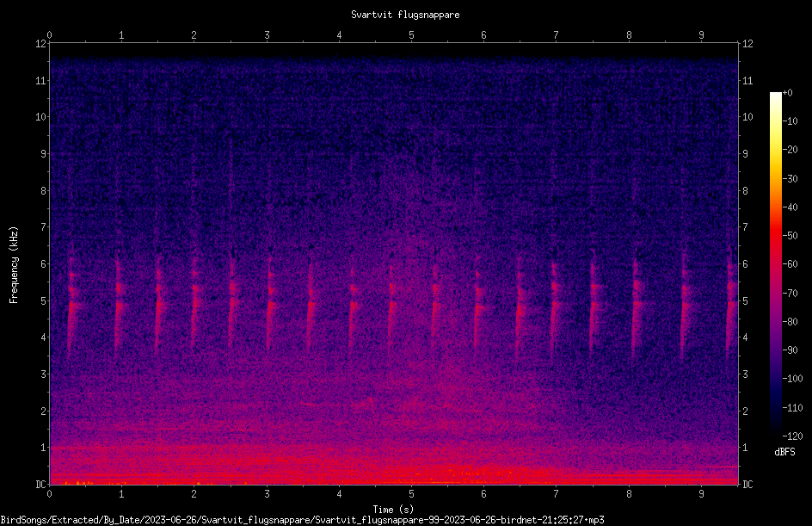Click the "5" kHz tick on the left frequency axis
This screenshot has width=812, height=526.
[44, 300]
